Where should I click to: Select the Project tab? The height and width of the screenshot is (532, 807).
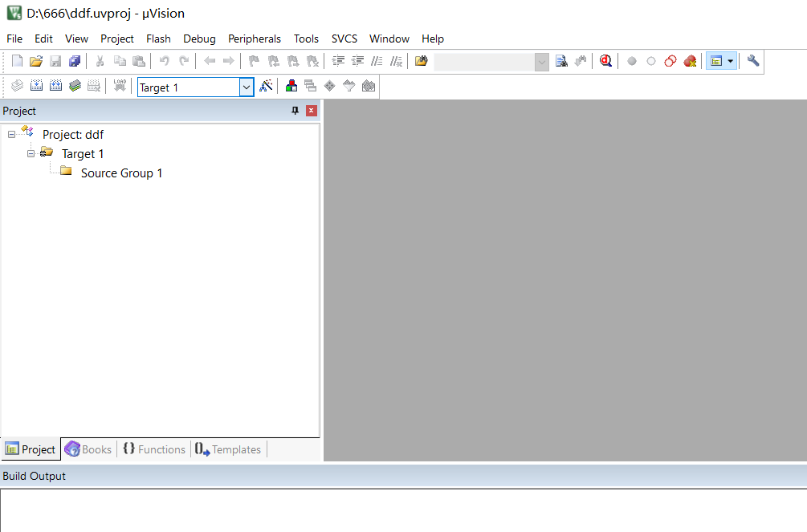pos(31,449)
